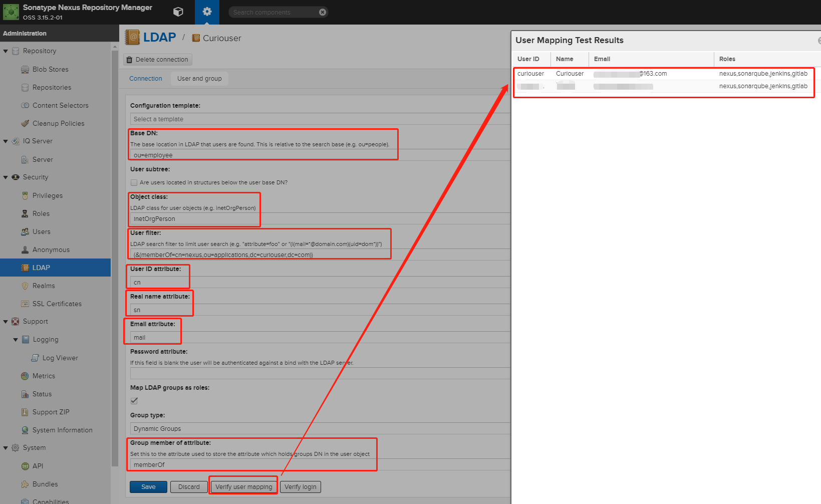Collapse the Logging tree node
The image size is (821, 504).
click(16, 340)
